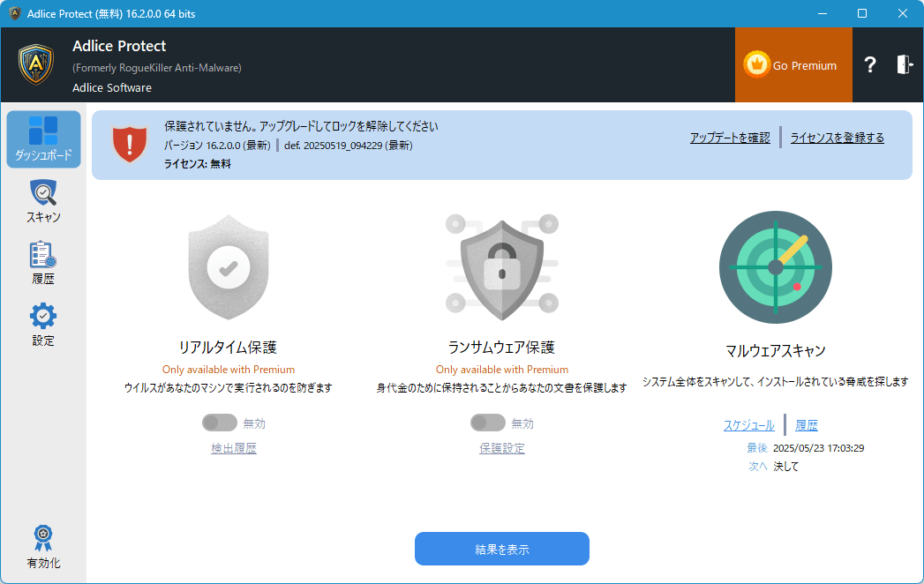Click the ウイルスがあなたのマシンで description text
Viewport: 924px width, 584px height.
click(228, 388)
